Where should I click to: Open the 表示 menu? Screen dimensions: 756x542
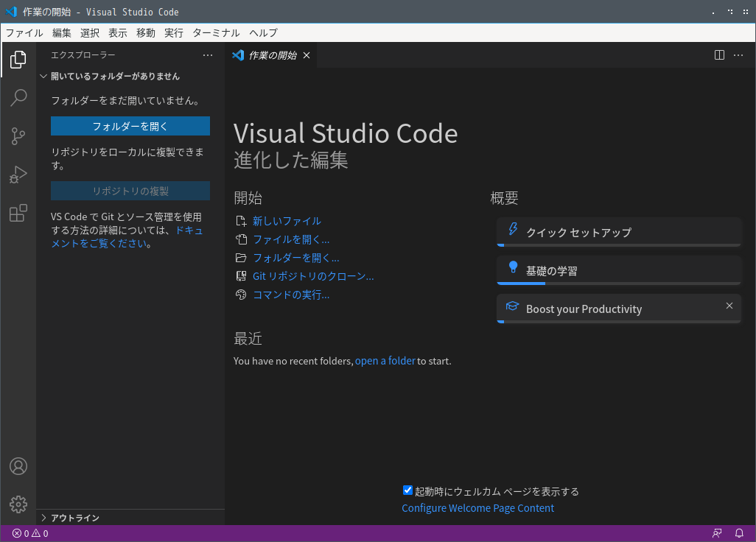[x=118, y=32]
